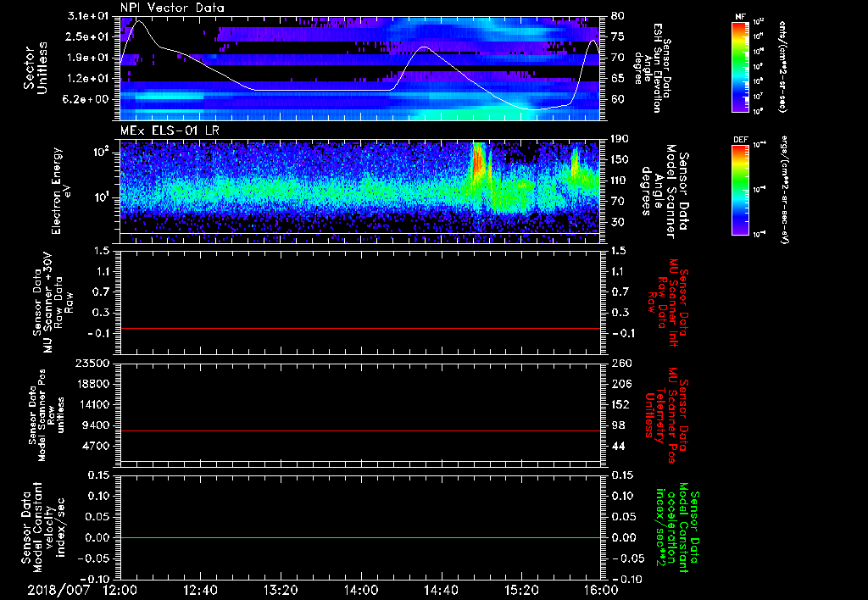868x600 pixels.
Task: Click the Model Scanner Angle degrees label
Action: pyautogui.click(x=665, y=191)
